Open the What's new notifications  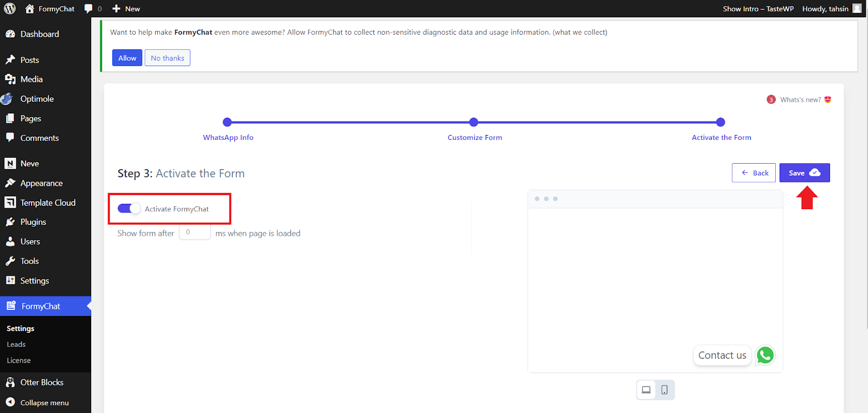pyautogui.click(x=799, y=100)
